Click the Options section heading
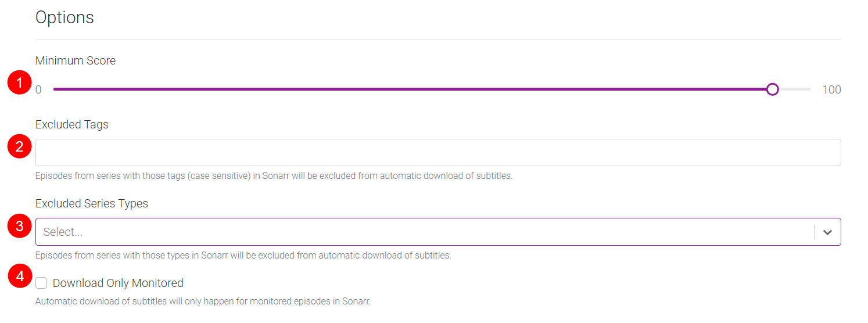The width and height of the screenshot is (868, 323). click(64, 17)
